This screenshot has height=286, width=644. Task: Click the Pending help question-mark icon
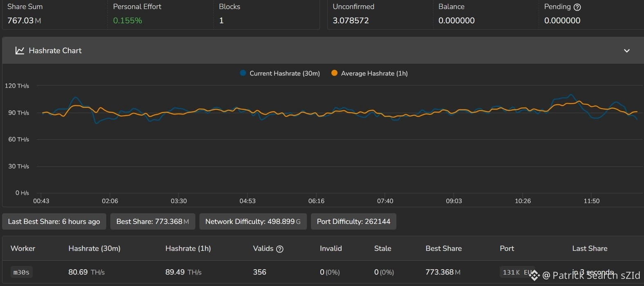577,7
